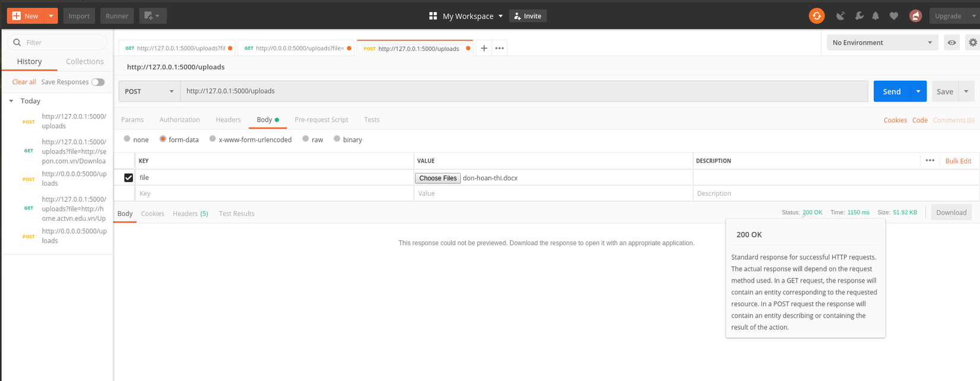Click the 200 OK status text
The height and width of the screenshot is (381, 980).
click(813, 212)
